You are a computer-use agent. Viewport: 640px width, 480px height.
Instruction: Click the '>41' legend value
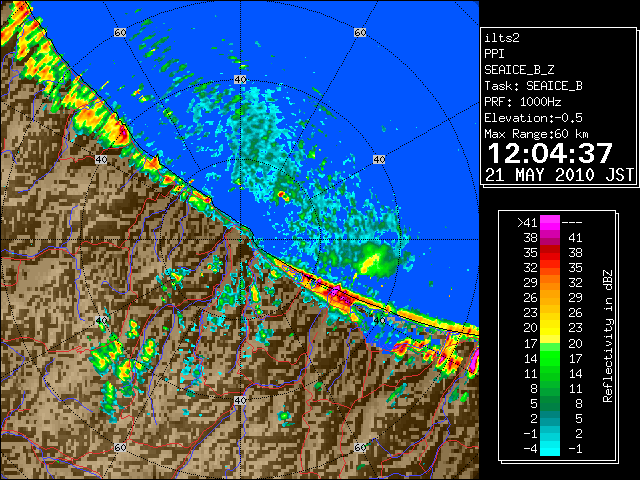[x=527, y=223]
